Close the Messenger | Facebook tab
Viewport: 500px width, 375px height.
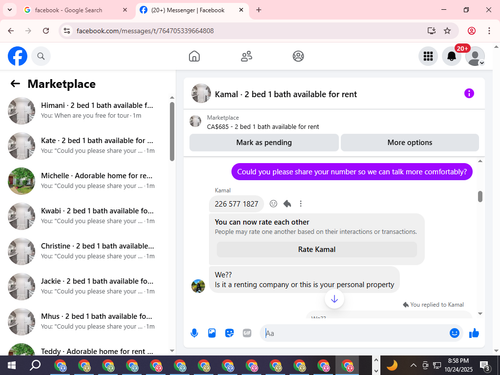[241, 10]
